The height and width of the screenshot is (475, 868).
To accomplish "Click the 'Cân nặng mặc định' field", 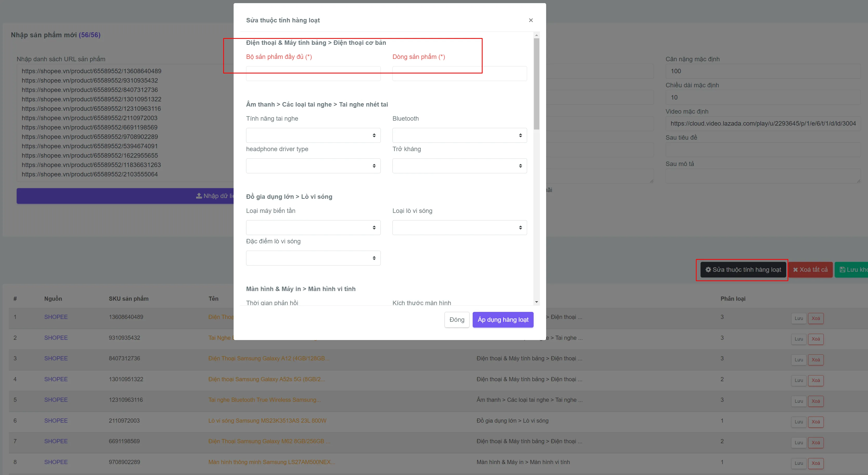I will click(763, 71).
